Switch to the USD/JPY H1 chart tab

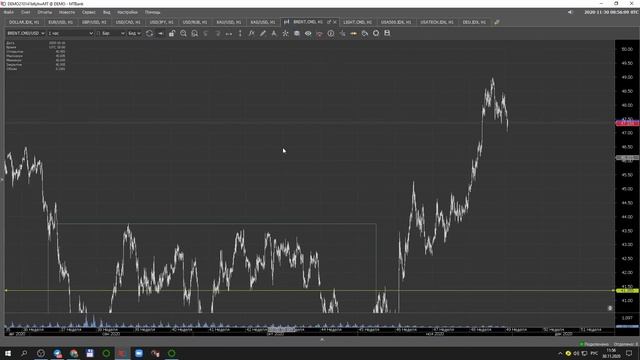click(x=161, y=22)
